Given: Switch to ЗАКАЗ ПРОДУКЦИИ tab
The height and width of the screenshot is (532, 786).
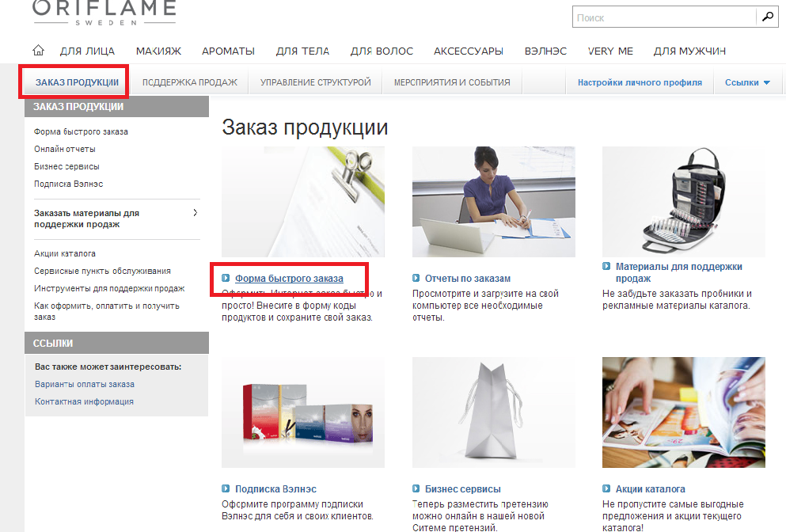Looking at the screenshot, I should point(77,82).
